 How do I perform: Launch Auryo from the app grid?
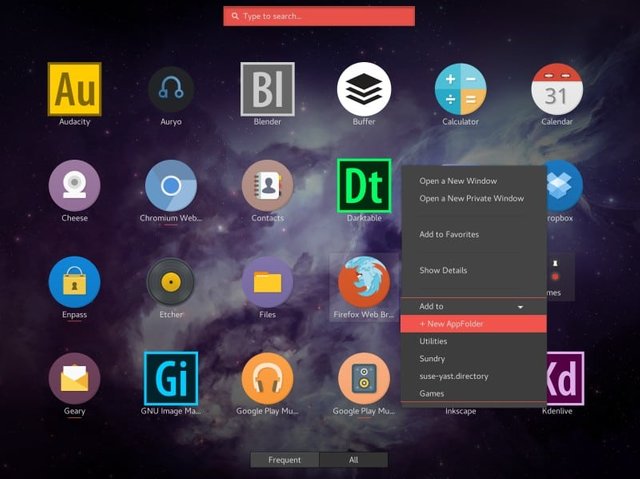[171, 89]
